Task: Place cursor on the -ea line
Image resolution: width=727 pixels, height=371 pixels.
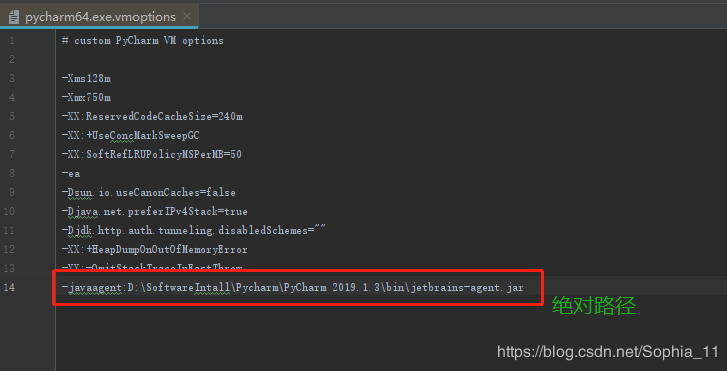Action: (x=71, y=173)
